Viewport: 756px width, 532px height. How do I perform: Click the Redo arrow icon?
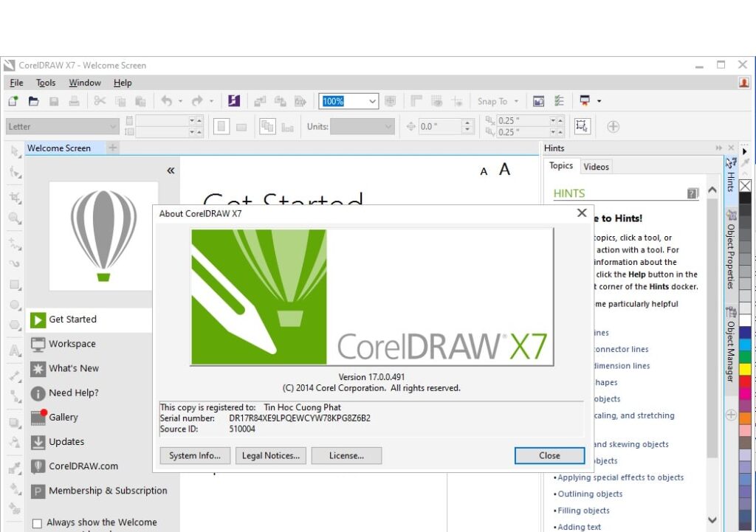(x=197, y=101)
